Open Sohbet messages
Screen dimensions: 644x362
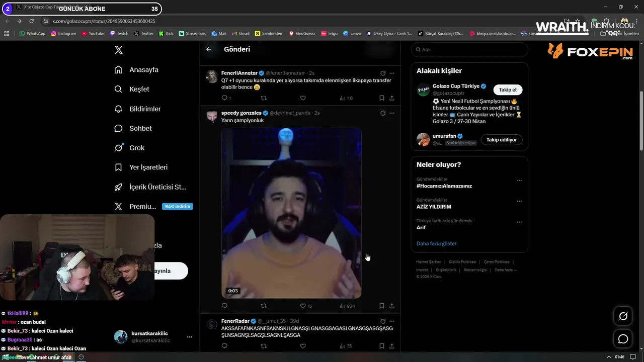tap(133, 128)
